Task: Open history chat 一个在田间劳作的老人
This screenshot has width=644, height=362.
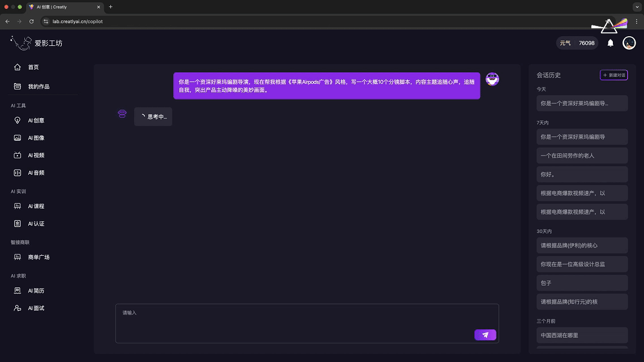Action: (582, 156)
